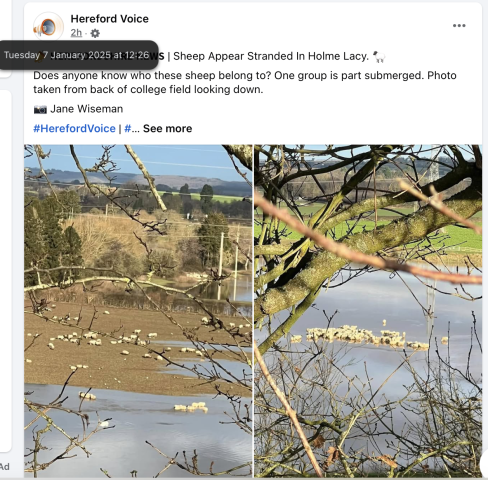Open the right photo of submerged sheep
The height and width of the screenshot is (480, 488).
368,311
